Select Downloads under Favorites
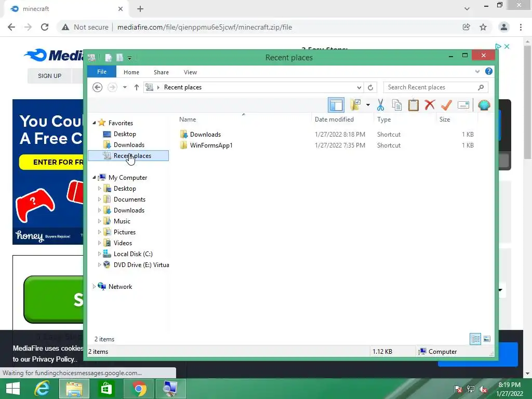The height and width of the screenshot is (399, 532). 129,145
